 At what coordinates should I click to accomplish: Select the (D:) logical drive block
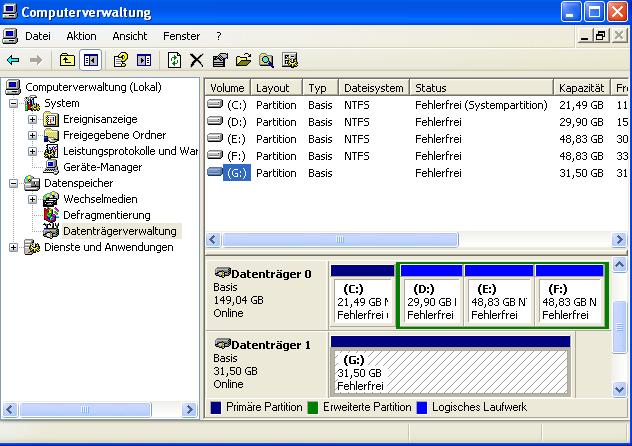point(431,295)
